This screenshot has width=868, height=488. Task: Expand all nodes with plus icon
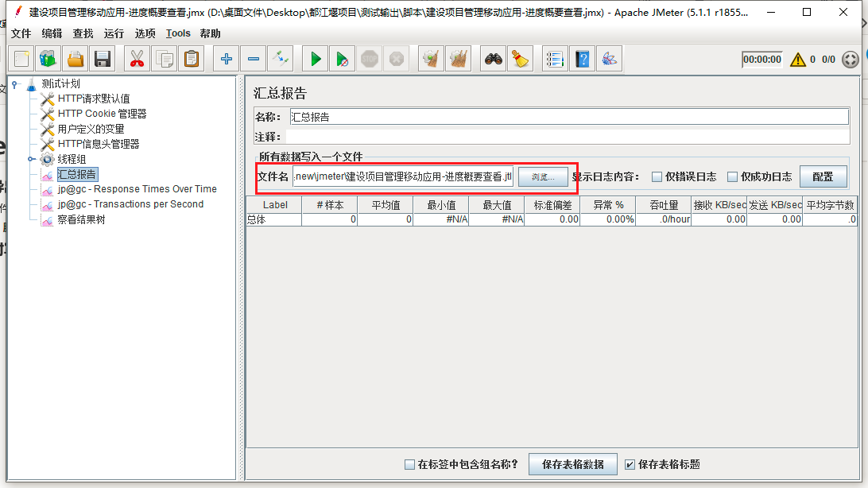coord(226,59)
